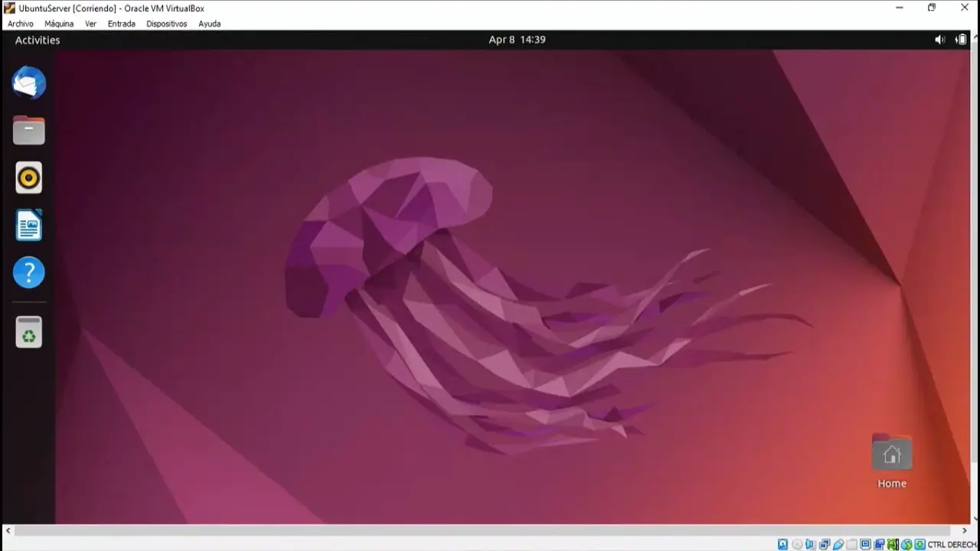
Task: Click the mouse integration globe icon
Action: [x=906, y=544]
